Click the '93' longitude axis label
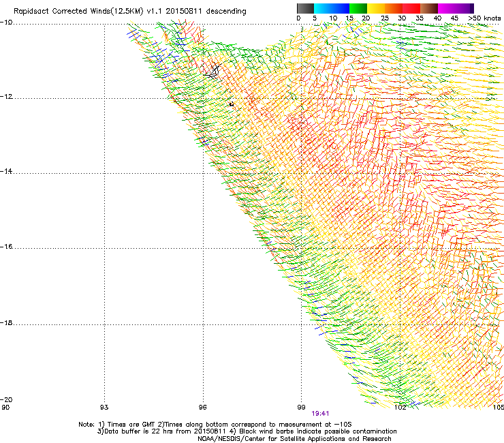The width and height of the screenshot is (504, 443). pyautogui.click(x=104, y=408)
